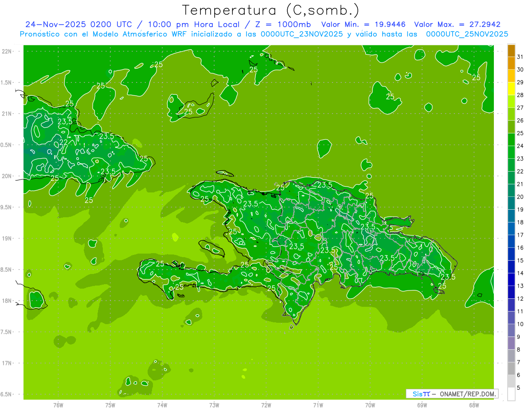This screenshot has height=411, width=532.
Task: Click the purple swatch between legend values 8 and 9
Action: tap(511, 343)
